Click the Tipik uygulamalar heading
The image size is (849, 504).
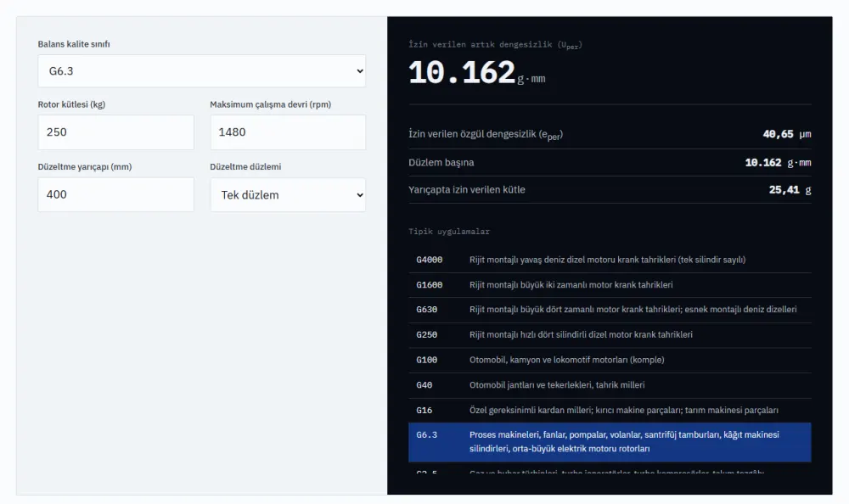449,232
